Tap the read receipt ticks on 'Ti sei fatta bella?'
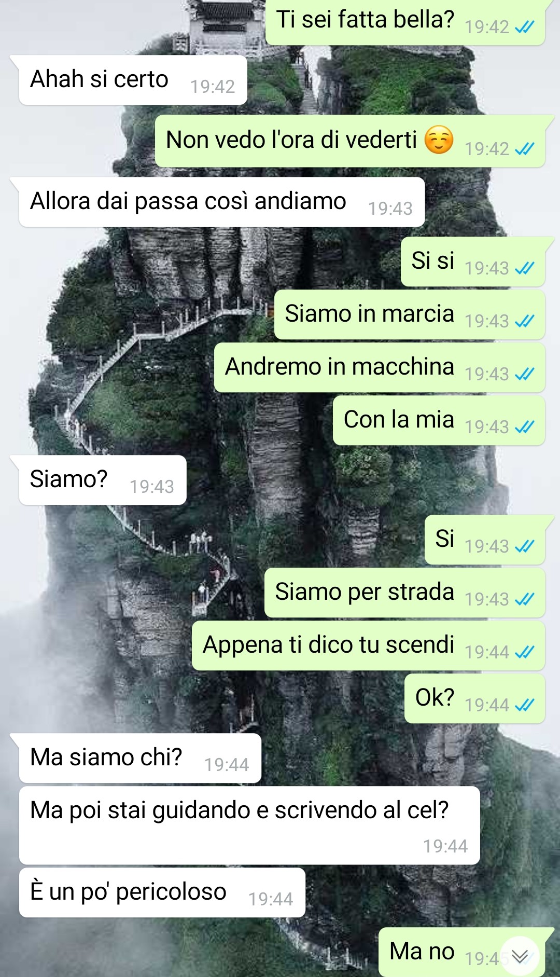Image resolution: width=560 pixels, height=977 pixels. (524, 27)
